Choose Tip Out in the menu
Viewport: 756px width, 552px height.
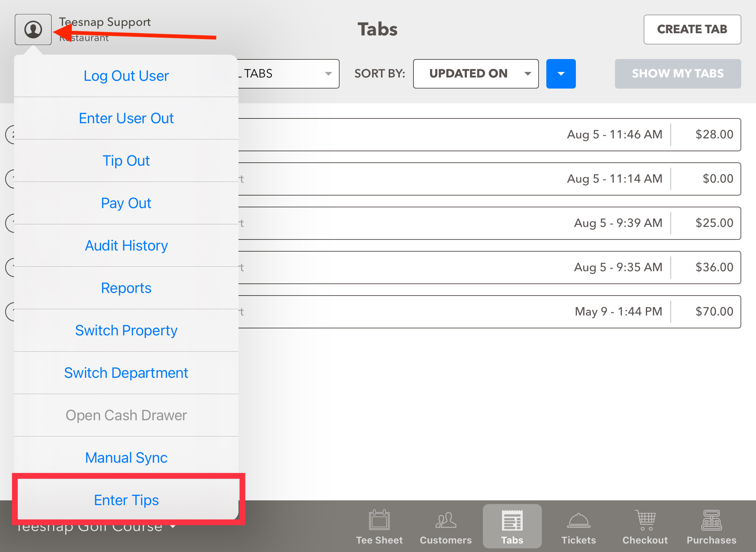[x=126, y=161]
